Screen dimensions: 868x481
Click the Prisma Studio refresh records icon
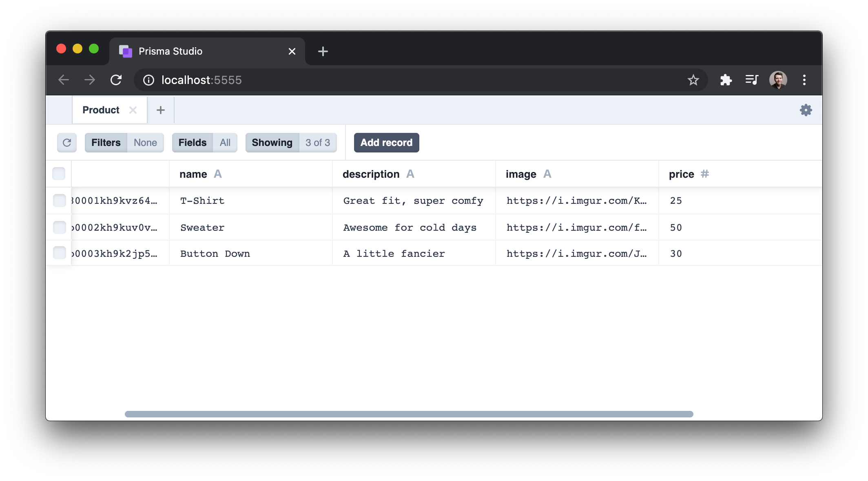pyautogui.click(x=67, y=143)
